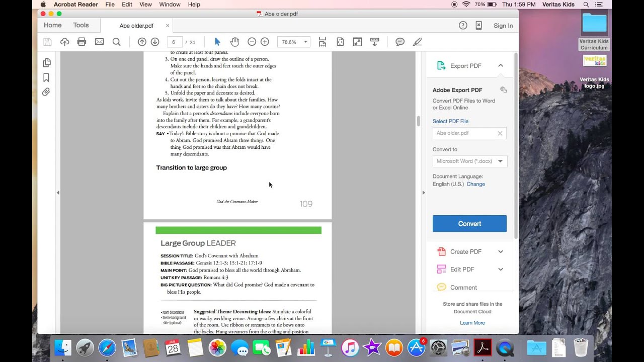
Task: Open the Help menu
Action: (x=194, y=5)
